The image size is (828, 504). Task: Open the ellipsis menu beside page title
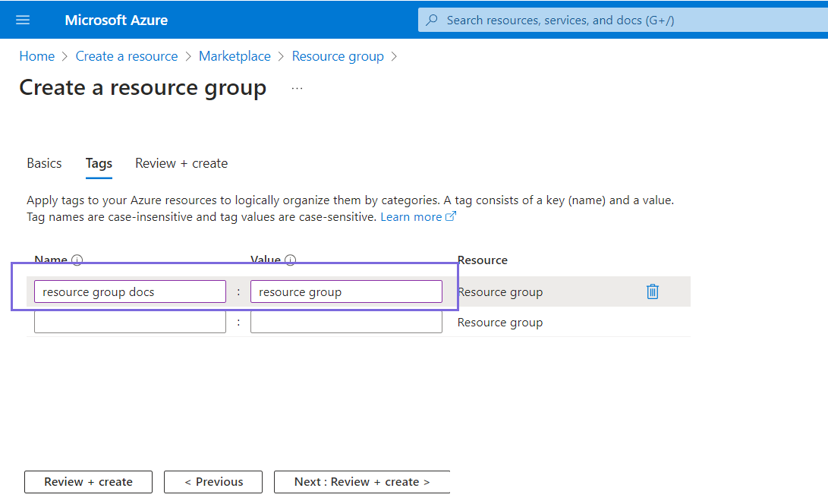point(297,88)
